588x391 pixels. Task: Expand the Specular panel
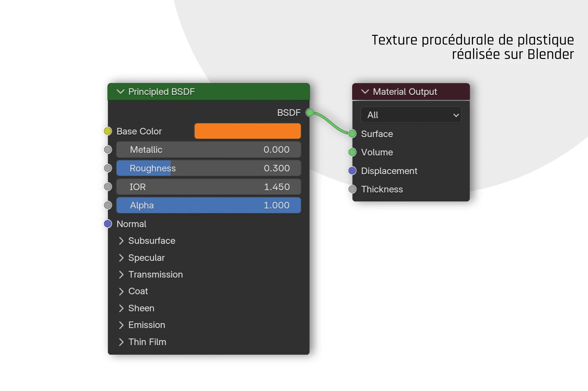click(121, 258)
